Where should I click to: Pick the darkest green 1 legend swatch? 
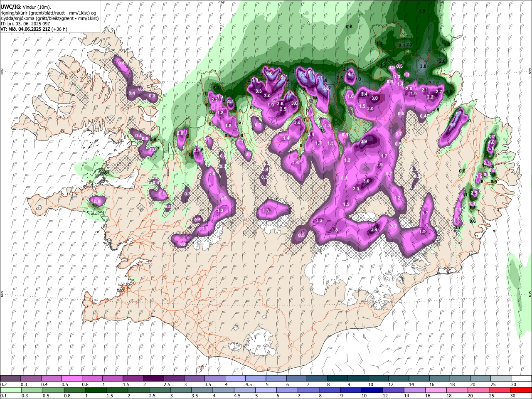96,390
